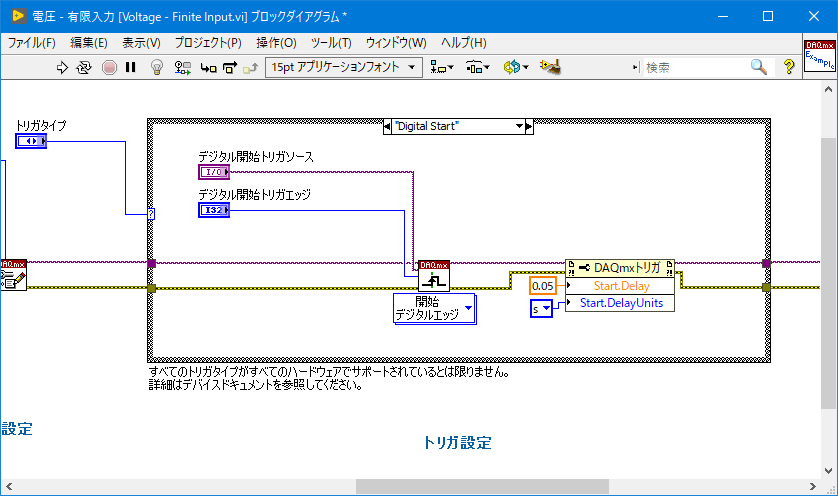Open the ツール(T) menu
The image size is (838, 496).
[331, 43]
